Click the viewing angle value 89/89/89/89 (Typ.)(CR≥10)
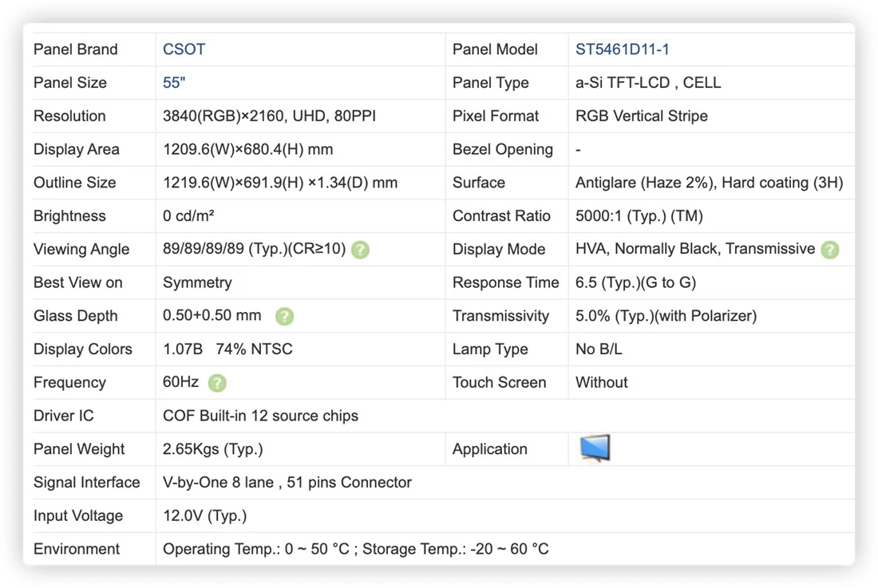The image size is (878, 588). (254, 249)
